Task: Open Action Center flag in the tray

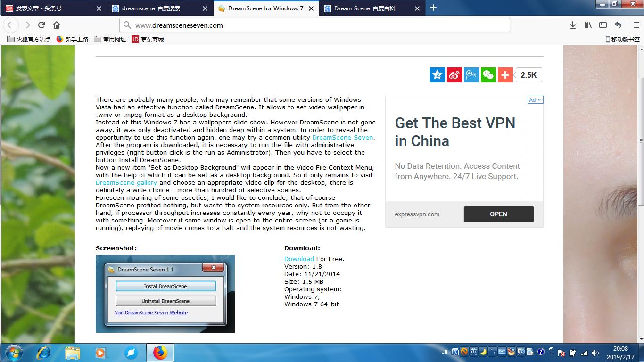Action: coord(561,353)
